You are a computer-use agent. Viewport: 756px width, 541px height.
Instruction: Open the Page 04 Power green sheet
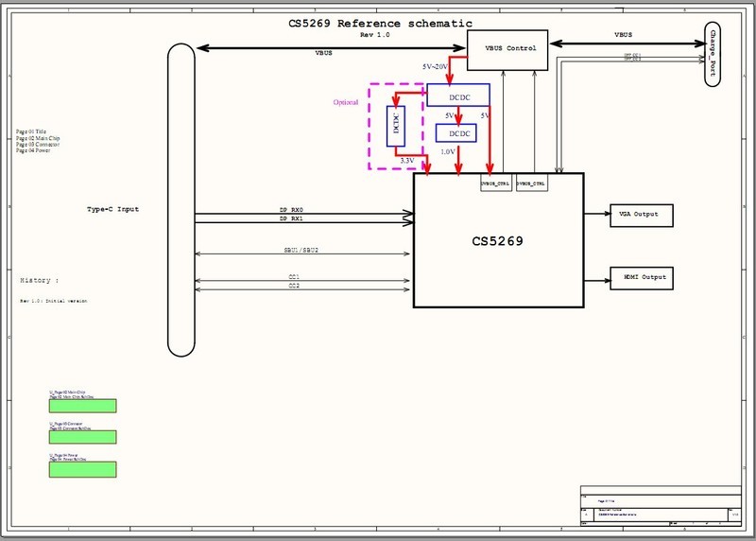coord(82,469)
